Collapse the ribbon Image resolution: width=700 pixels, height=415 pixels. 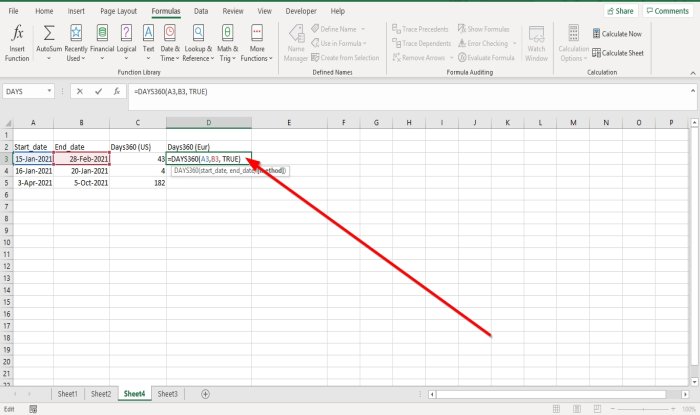point(693,73)
